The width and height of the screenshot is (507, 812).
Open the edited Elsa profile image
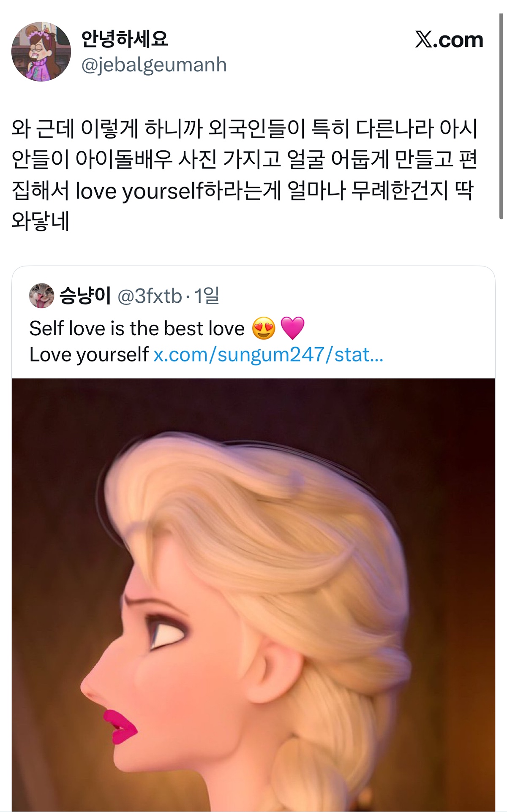tap(253, 595)
